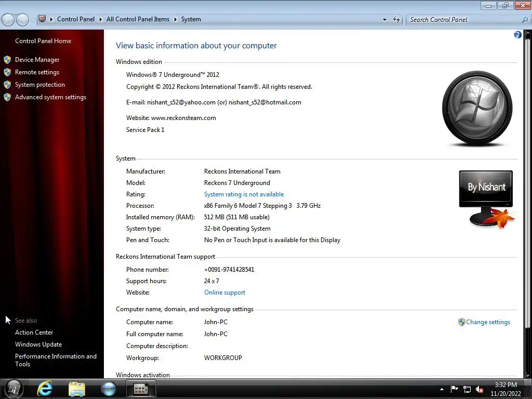Click the email address text line
532x399 pixels.
point(214,102)
